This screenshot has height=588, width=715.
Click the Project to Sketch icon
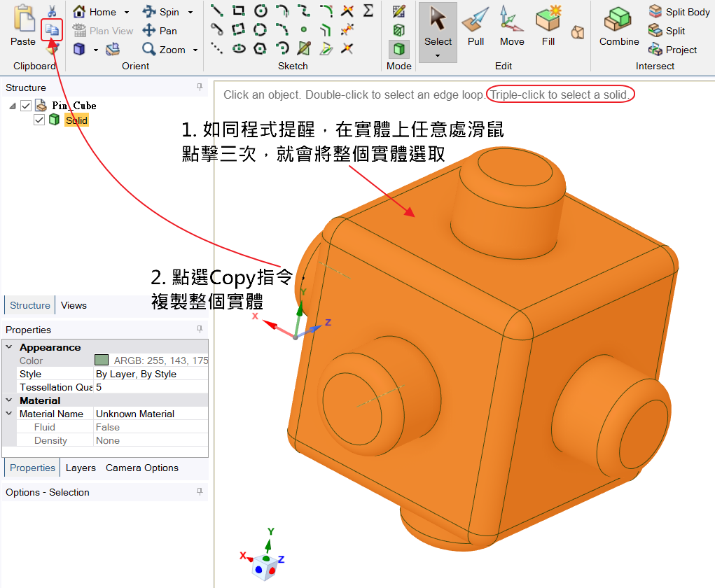point(326,48)
